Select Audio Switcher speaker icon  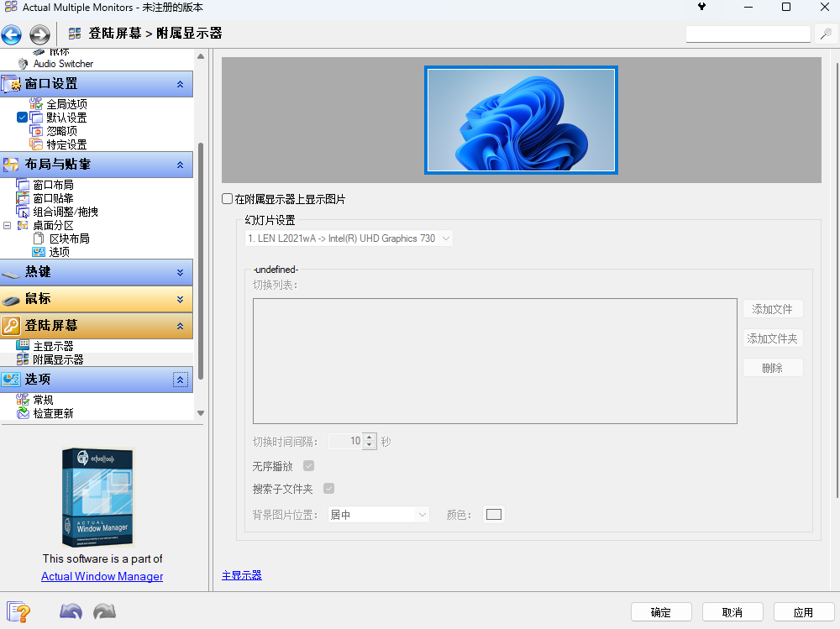(x=23, y=64)
